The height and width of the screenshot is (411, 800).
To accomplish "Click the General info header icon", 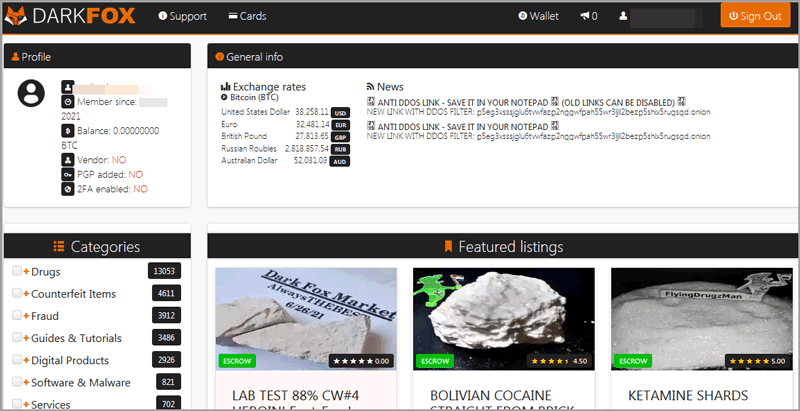I will click(220, 57).
